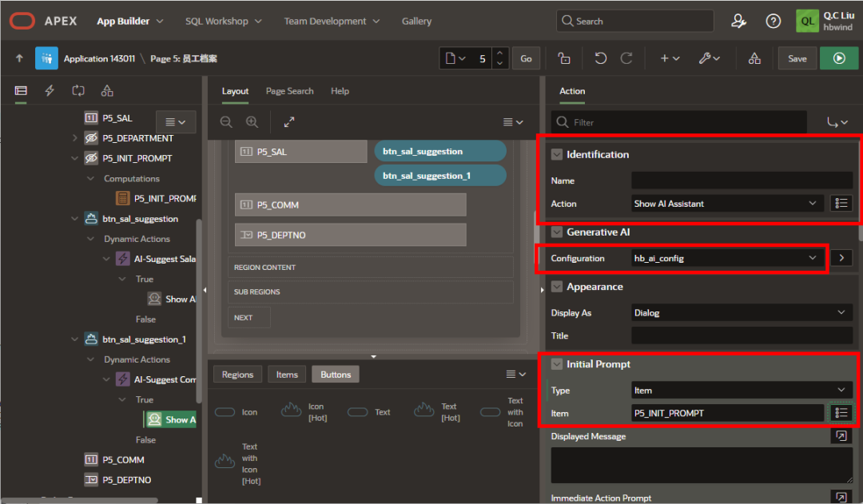
Task: Open the Shared Components icon
Action: (x=754, y=58)
